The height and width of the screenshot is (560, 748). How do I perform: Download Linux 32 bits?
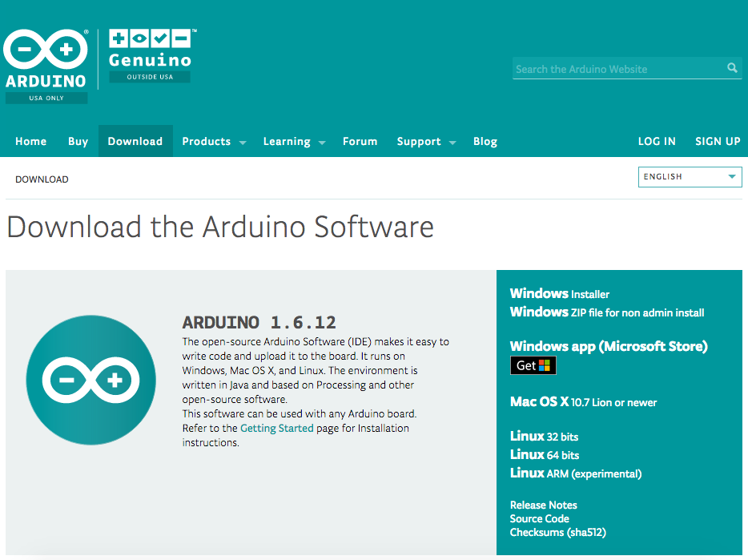(x=545, y=437)
